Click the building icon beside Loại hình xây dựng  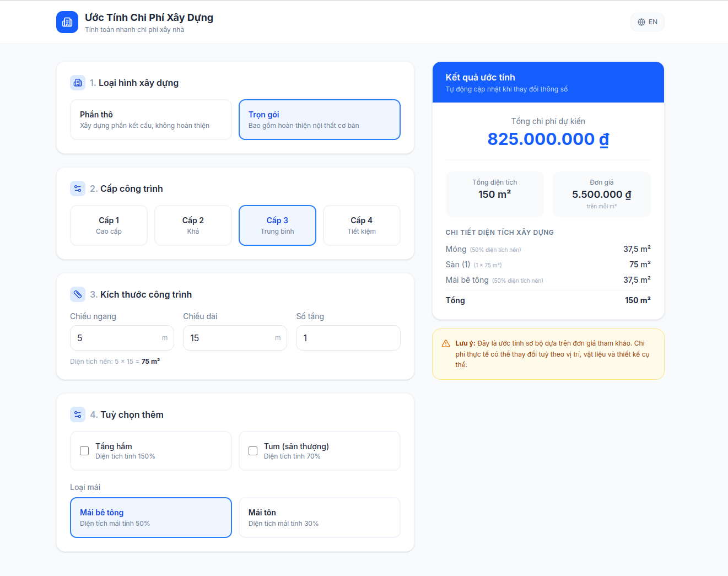(78, 83)
